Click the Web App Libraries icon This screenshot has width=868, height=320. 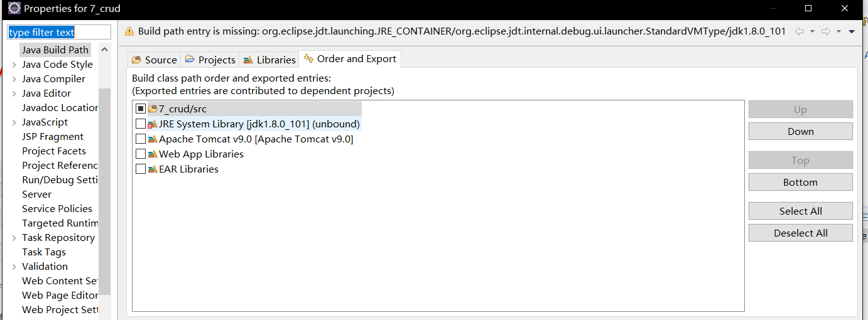click(153, 154)
